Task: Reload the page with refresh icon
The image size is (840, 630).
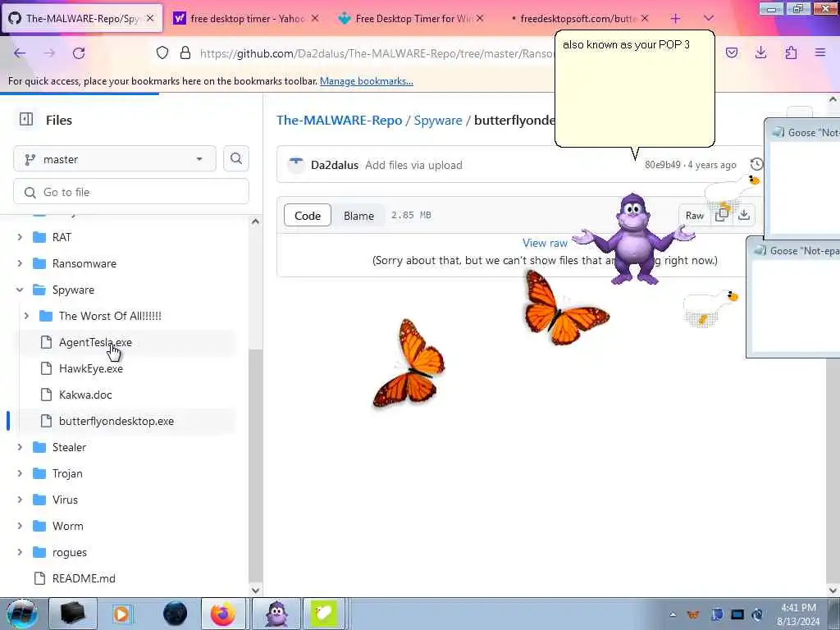Action: click(79, 53)
